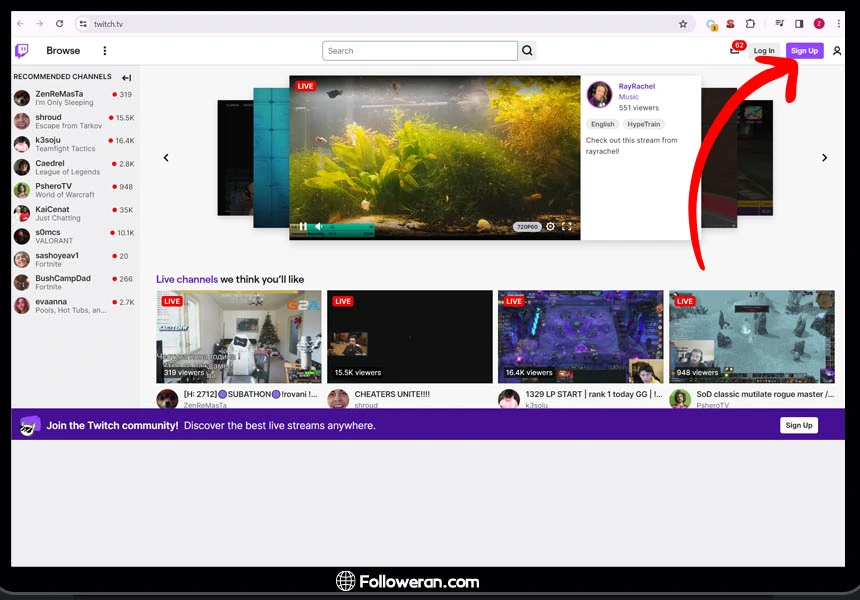Click the Twitch logo home icon
Viewport: 860px width, 600px height.
coord(21,51)
